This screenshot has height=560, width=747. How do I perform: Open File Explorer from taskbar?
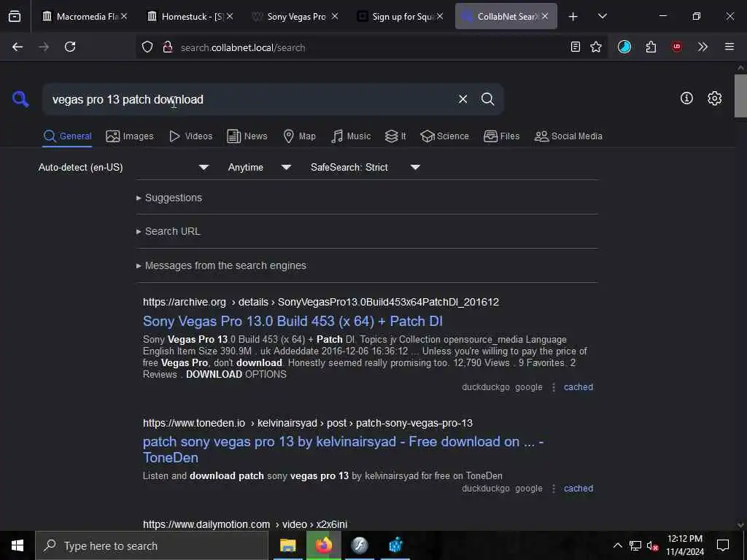(287, 545)
